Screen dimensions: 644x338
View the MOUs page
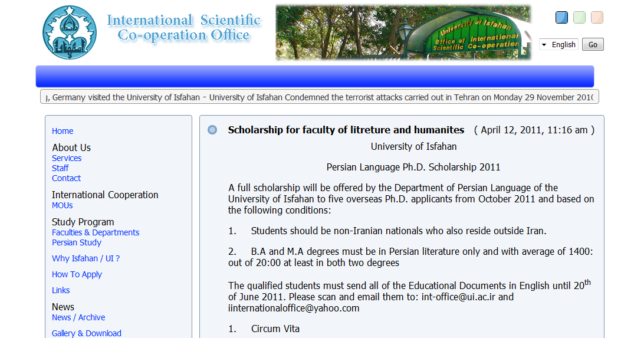62,205
